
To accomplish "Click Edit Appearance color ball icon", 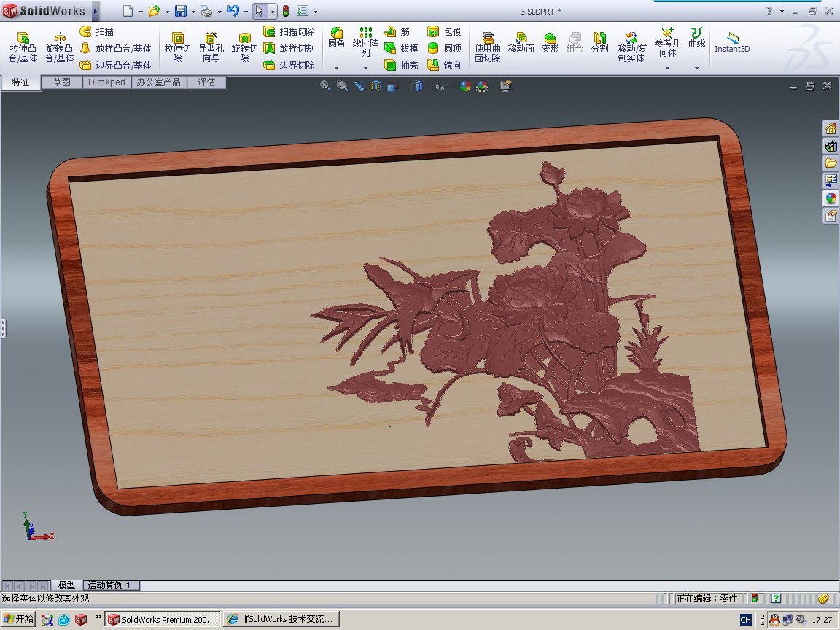I will [465, 86].
